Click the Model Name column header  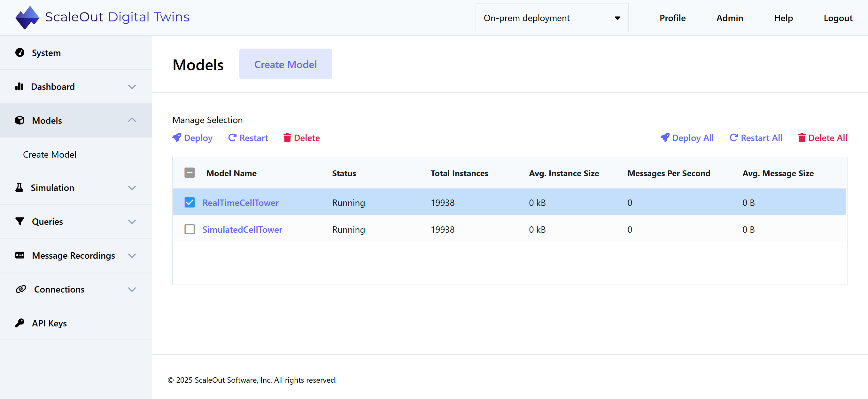[x=231, y=173]
